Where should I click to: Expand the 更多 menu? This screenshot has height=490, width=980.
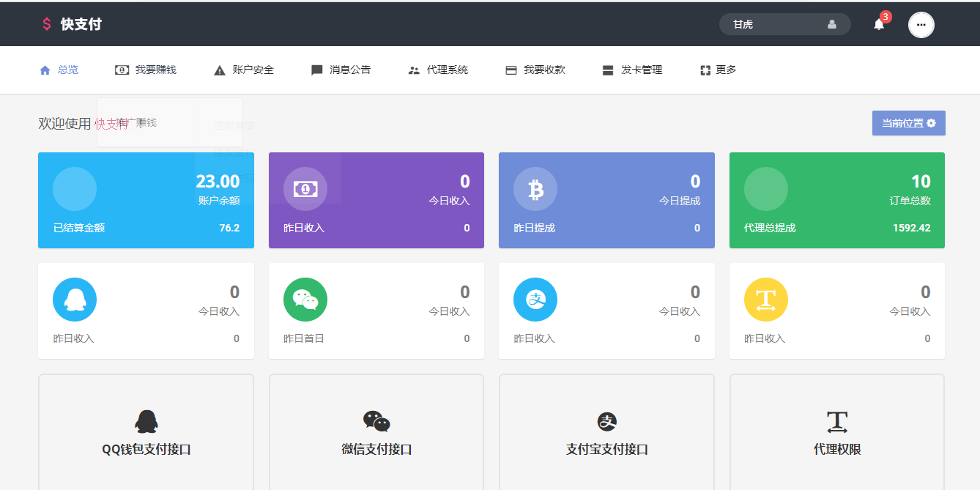point(719,70)
